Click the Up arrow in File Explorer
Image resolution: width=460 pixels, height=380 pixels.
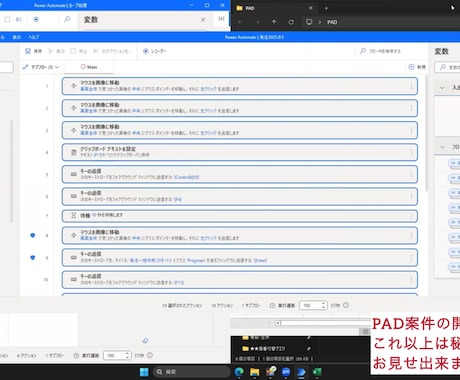(274, 22)
